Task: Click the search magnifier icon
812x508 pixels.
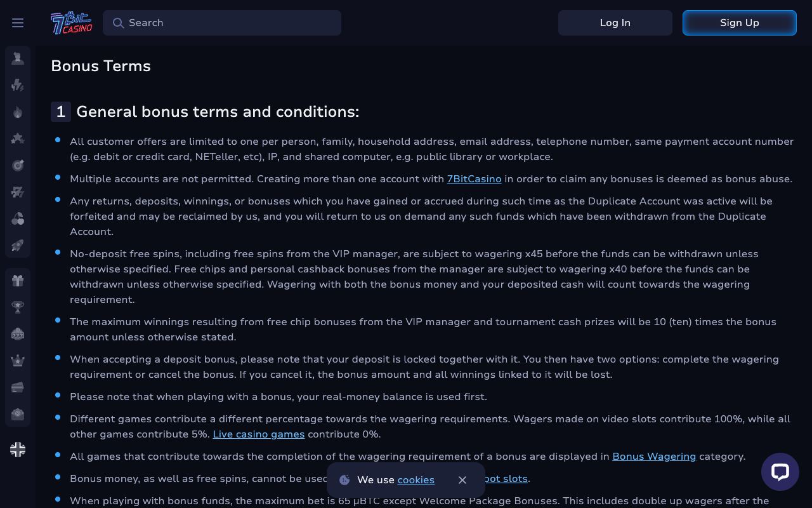Action: tap(118, 23)
